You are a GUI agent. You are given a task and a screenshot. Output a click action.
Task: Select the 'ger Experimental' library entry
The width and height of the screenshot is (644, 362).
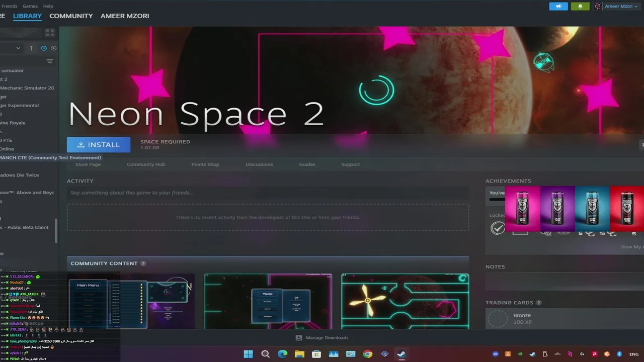[x=20, y=106]
